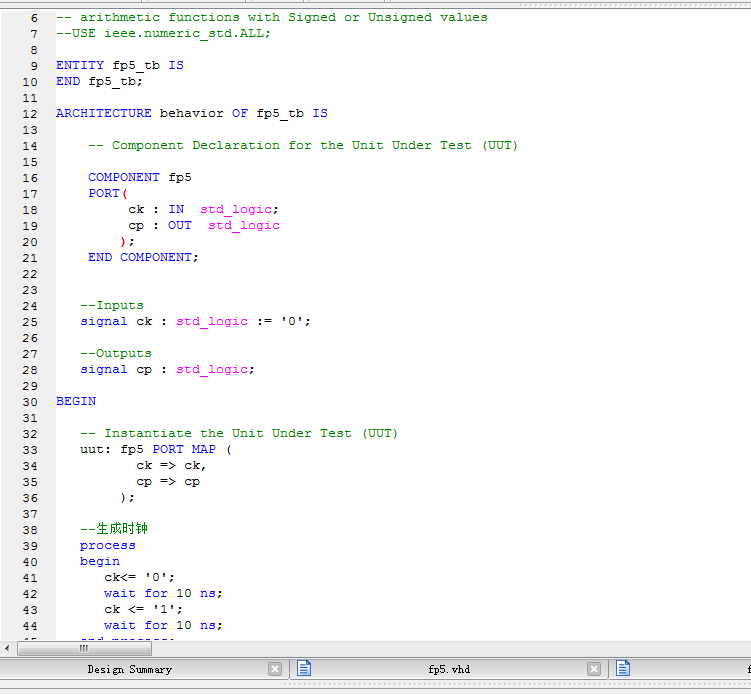Click the ARCHITECTURE keyword on line 12
751x694 pixels.
pos(104,113)
